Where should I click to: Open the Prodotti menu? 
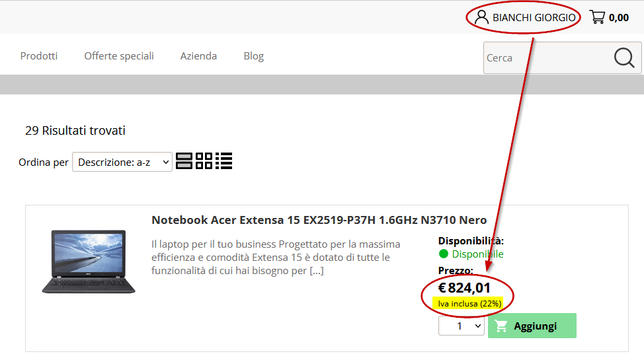pyautogui.click(x=39, y=55)
